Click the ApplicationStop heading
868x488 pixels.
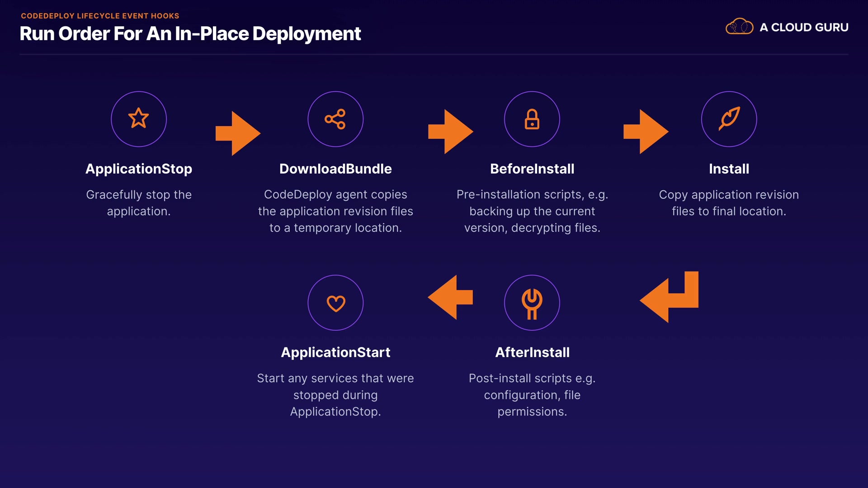coord(138,169)
